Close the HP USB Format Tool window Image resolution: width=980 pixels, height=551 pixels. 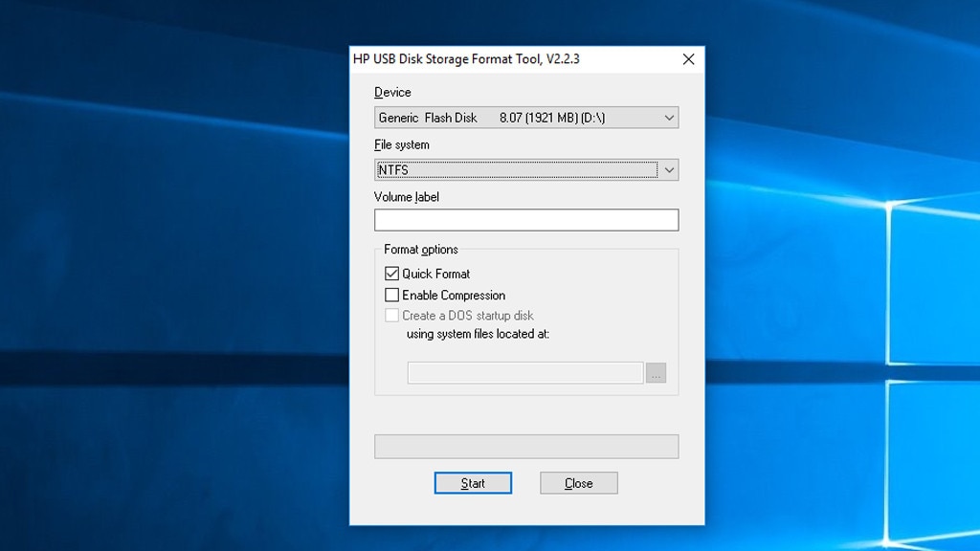(688, 59)
